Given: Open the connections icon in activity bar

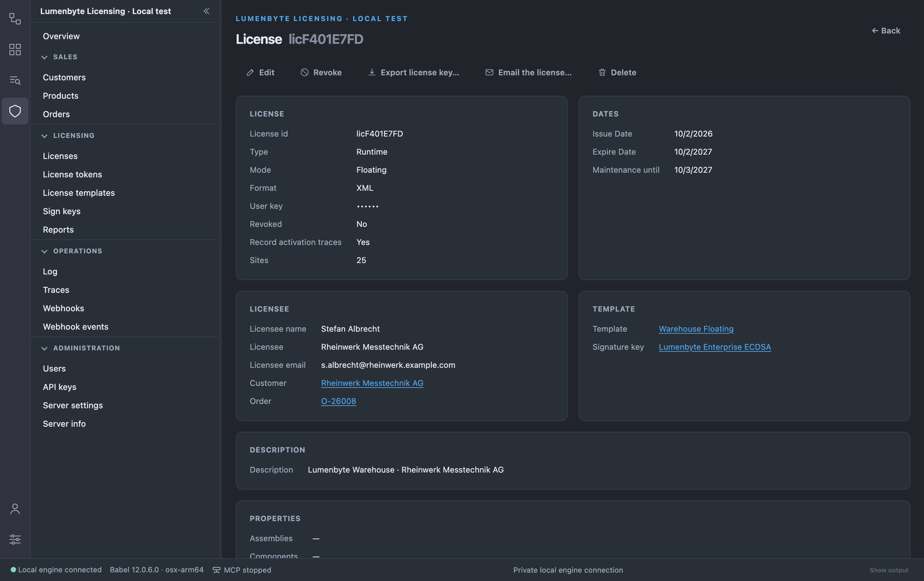Looking at the screenshot, I should coord(15,18).
